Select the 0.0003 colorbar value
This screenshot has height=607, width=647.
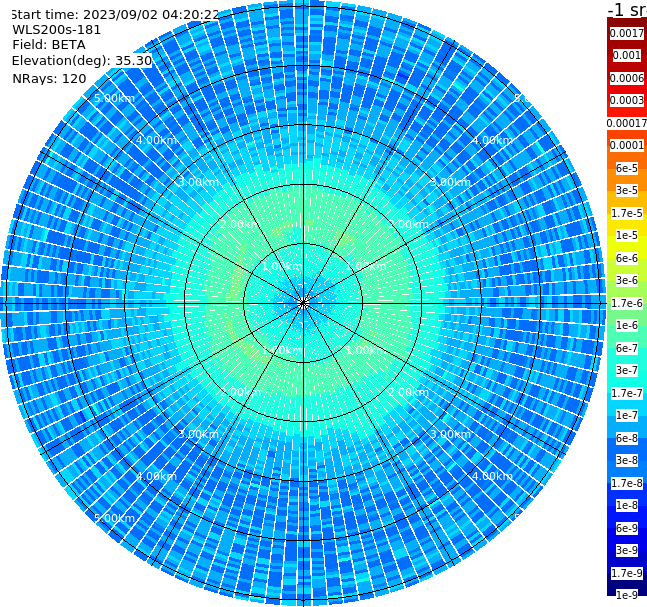627,100
